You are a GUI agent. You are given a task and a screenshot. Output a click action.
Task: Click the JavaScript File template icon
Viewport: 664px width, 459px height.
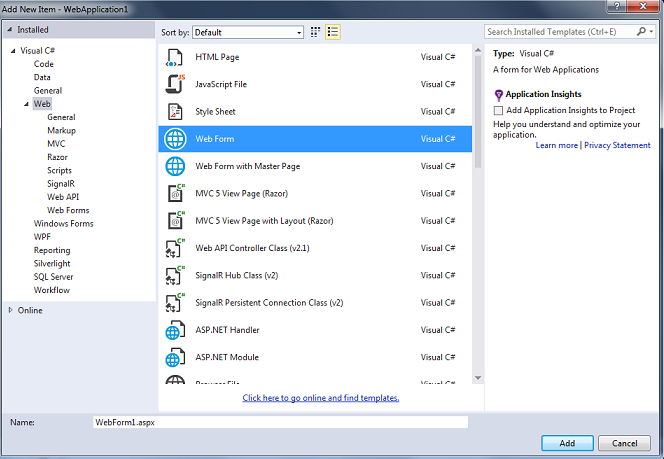click(x=175, y=84)
